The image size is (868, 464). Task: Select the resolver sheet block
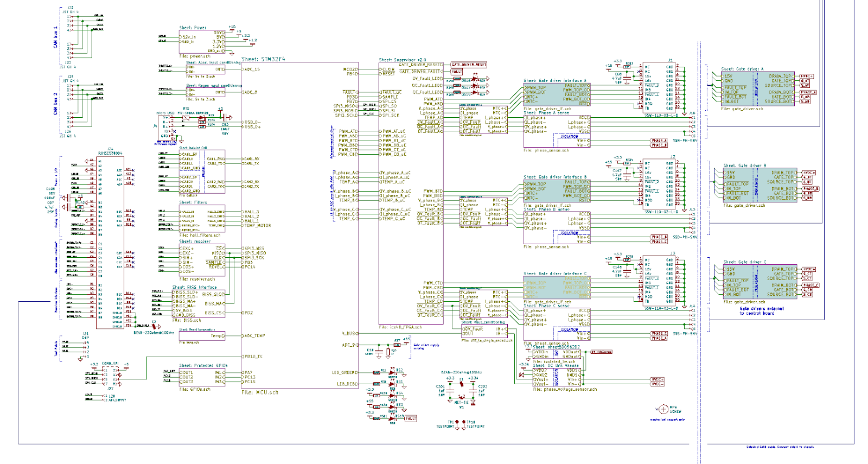(x=202, y=260)
